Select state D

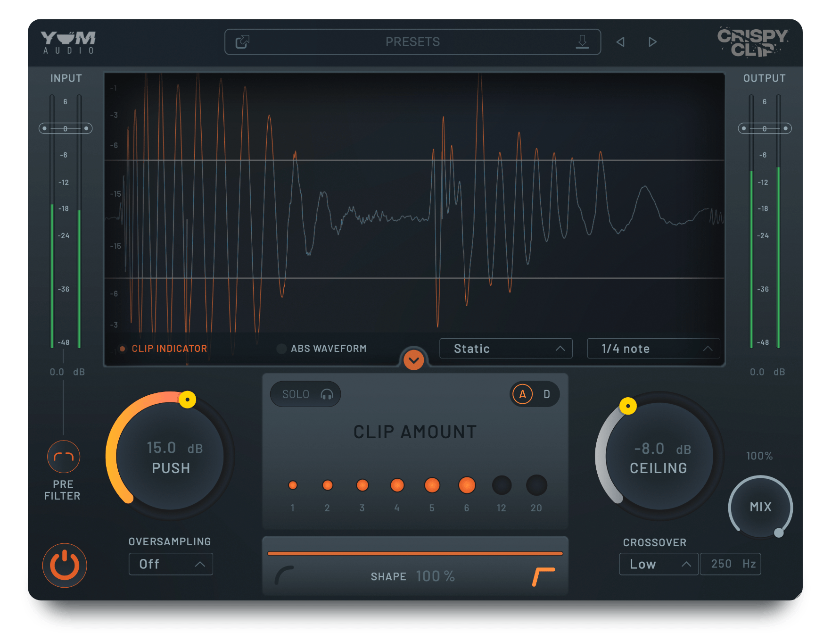pyautogui.click(x=547, y=394)
